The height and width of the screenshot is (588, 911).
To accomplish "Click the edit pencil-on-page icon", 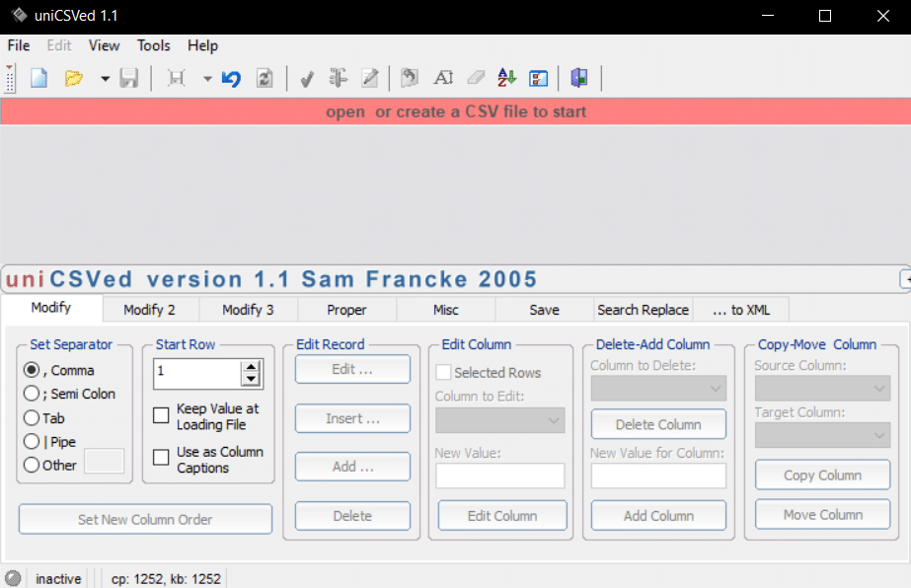I will tap(370, 78).
